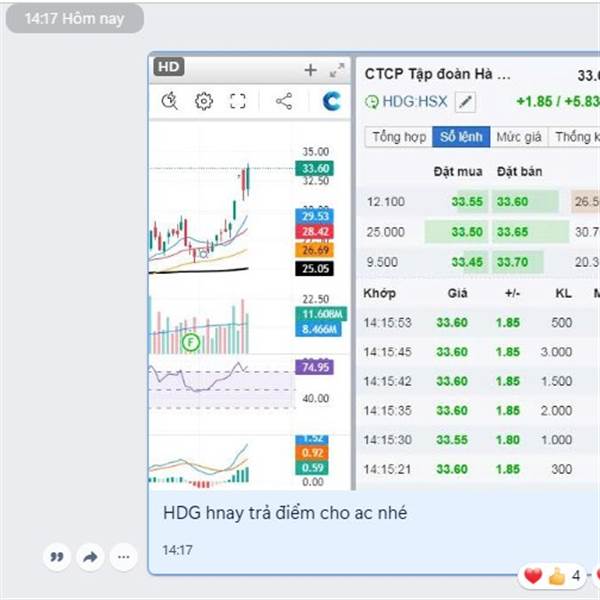
Task: Click the expand arrows icon beside plus
Action: click(x=337, y=70)
